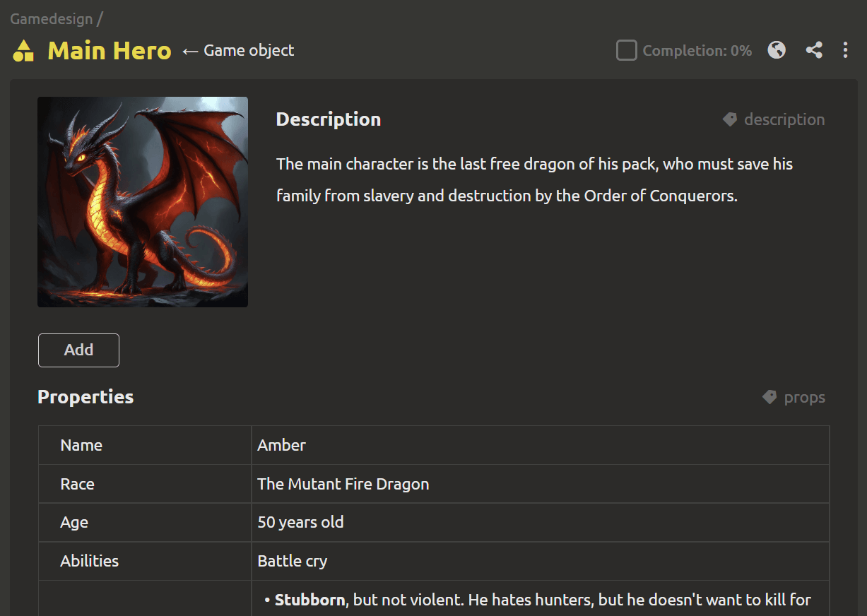The image size is (867, 616).
Task: Click the description paragraph text
Action: (534, 179)
